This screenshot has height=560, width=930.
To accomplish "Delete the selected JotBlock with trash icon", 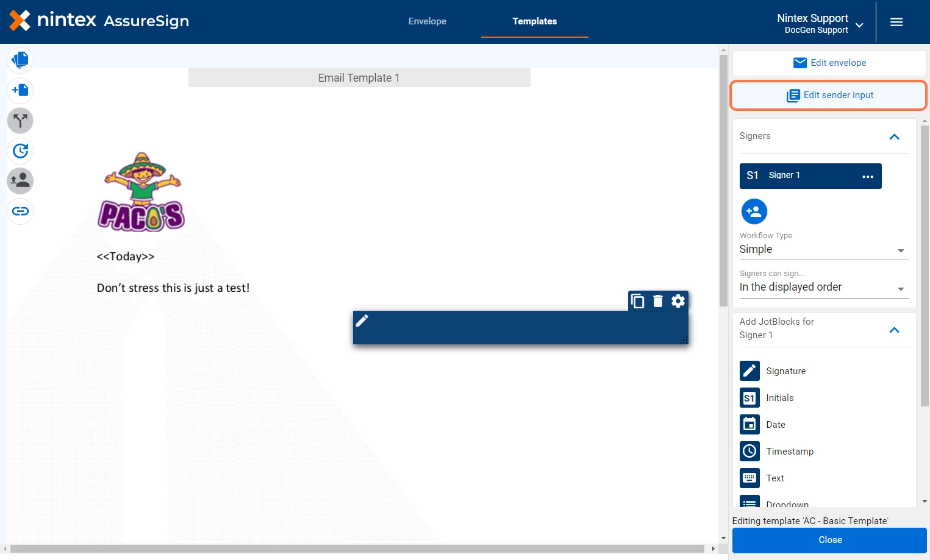I will [658, 301].
